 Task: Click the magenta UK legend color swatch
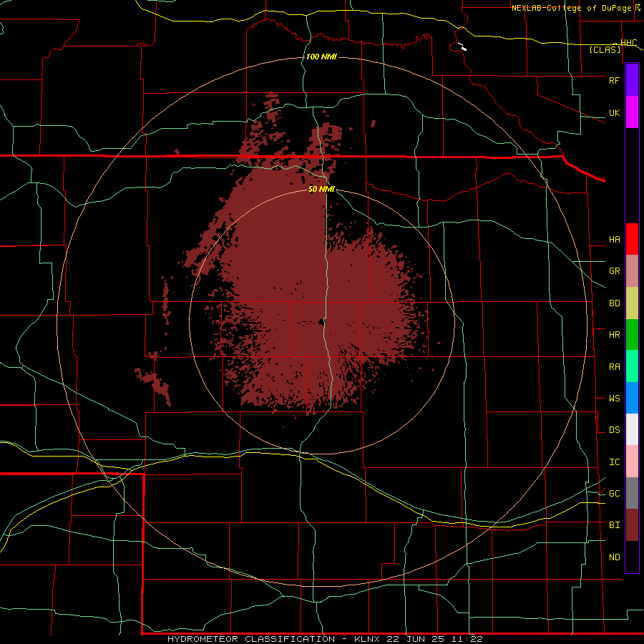[632, 112]
